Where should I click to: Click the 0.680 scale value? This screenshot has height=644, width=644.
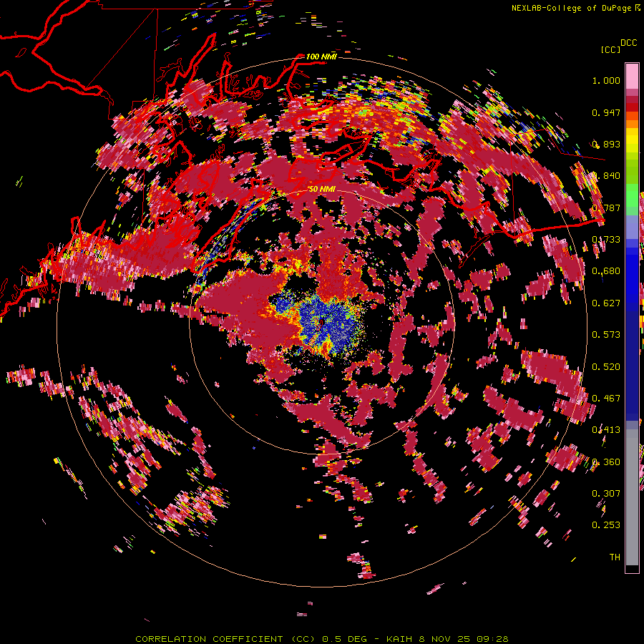point(606,271)
